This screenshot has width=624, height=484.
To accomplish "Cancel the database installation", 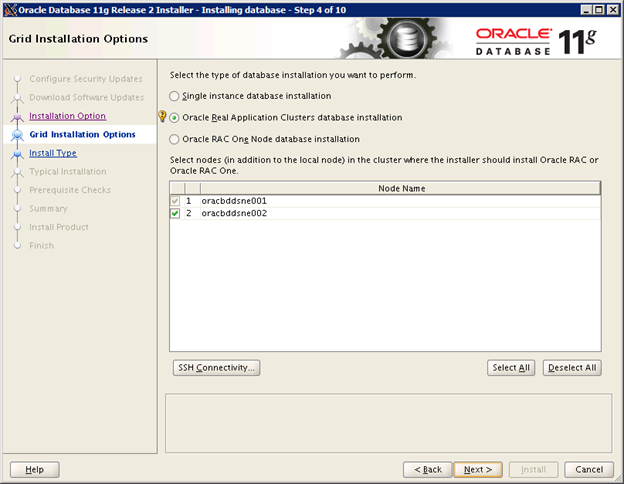I will coord(589,470).
